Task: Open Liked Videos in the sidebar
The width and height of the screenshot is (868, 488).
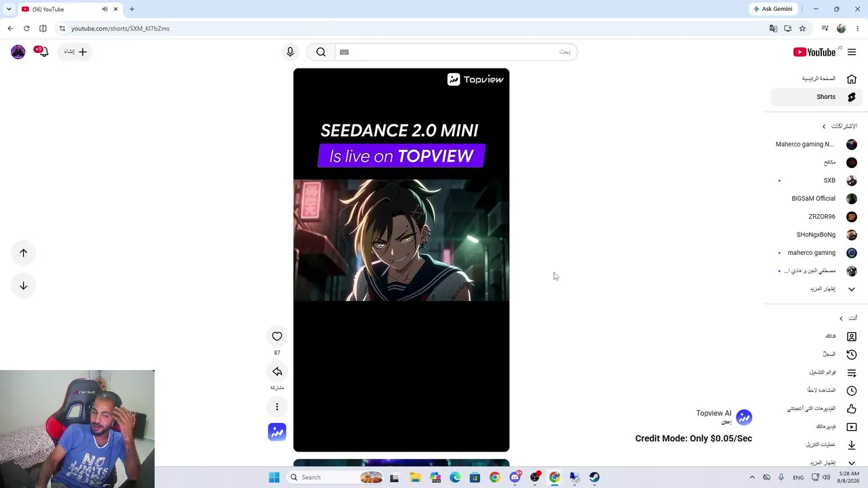Action: click(816, 409)
